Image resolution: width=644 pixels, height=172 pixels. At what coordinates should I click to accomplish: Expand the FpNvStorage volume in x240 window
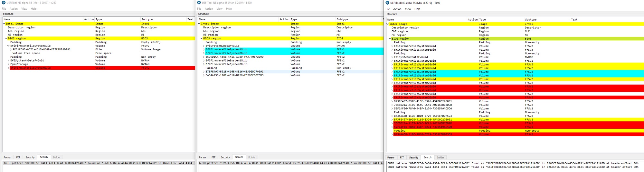point(8,64)
